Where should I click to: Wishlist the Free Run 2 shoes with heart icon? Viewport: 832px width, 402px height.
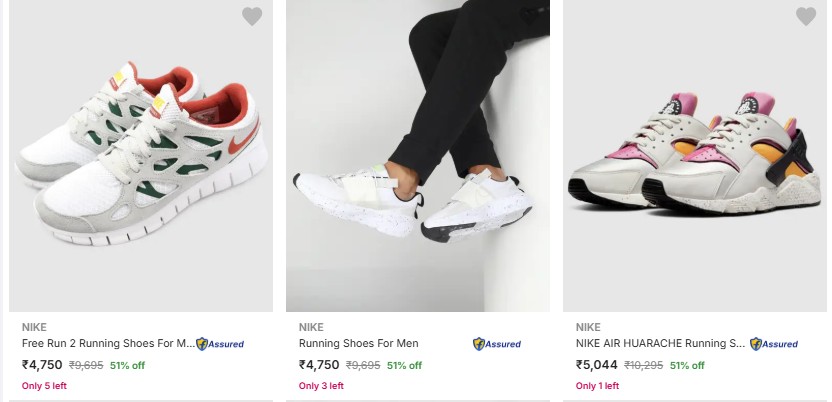(252, 16)
